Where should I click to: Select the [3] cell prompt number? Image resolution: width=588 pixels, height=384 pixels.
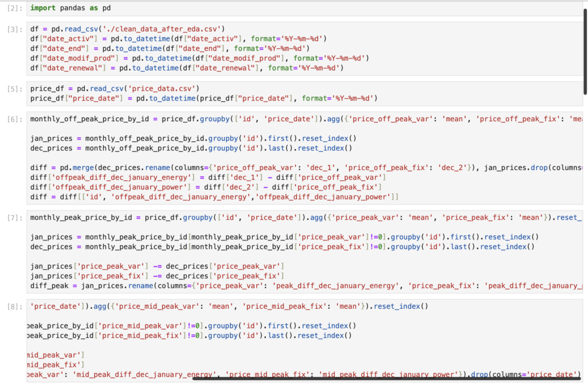tap(14, 29)
